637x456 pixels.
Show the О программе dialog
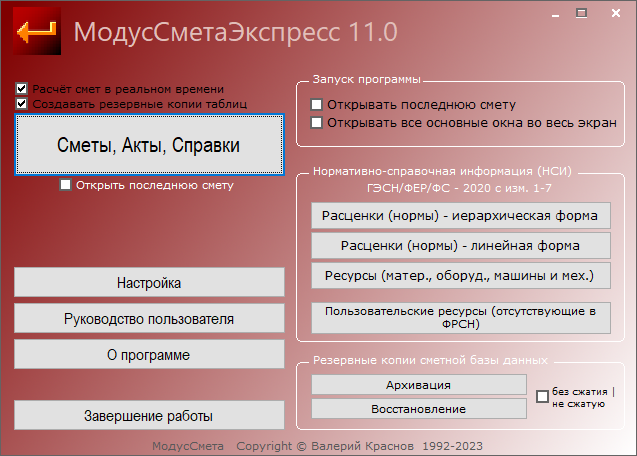coord(149,355)
